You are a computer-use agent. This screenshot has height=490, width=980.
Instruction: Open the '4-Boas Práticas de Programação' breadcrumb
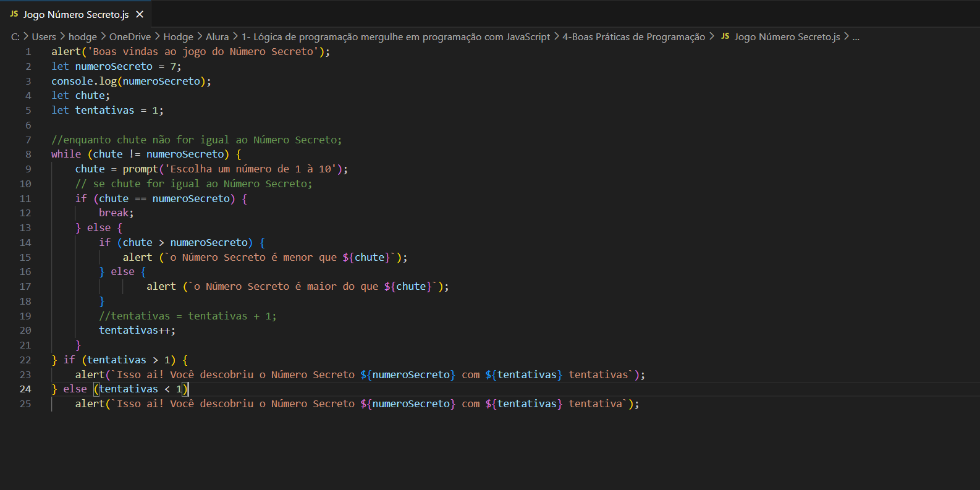633,37
